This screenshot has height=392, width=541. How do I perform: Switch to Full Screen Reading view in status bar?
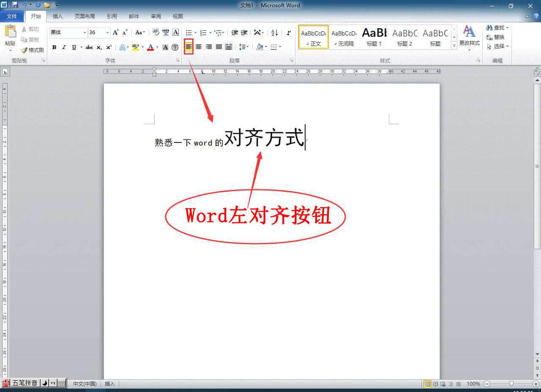pos(435,384)
